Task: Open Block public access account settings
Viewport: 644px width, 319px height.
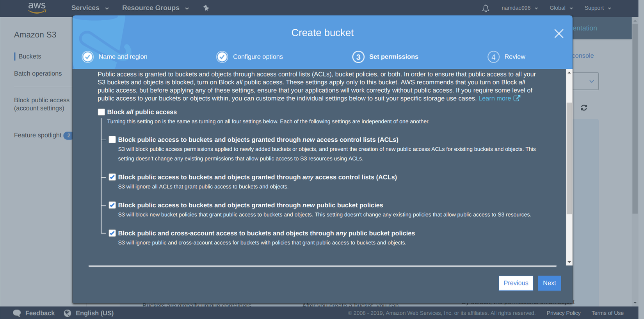Action: (x=42, y=104)
